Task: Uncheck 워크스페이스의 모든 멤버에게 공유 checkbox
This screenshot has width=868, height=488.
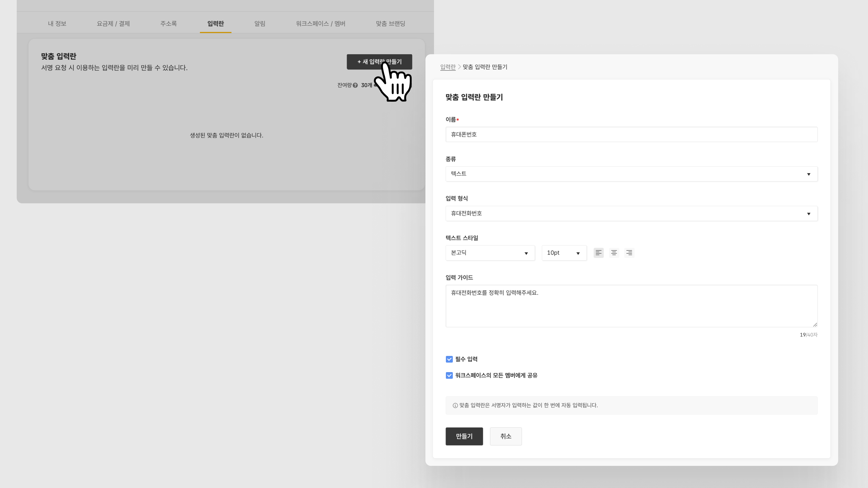Action: (449, 375)
